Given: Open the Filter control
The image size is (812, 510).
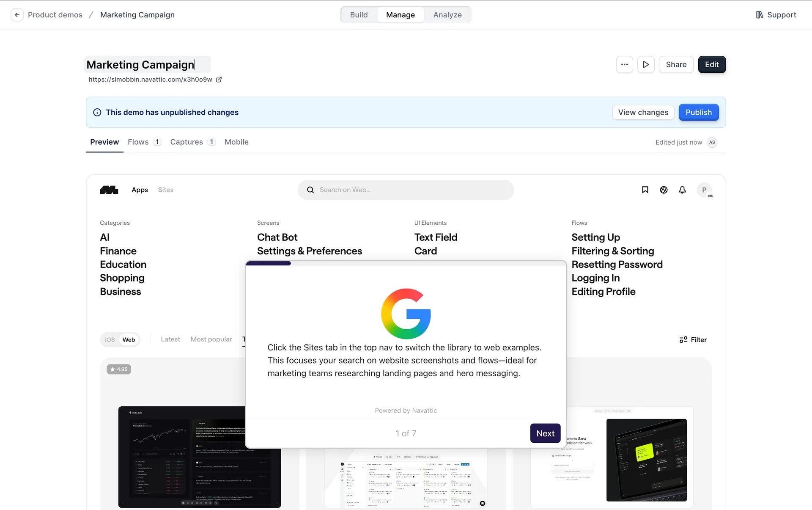Looking at the screenshot, I should click(x=693, y=340).
